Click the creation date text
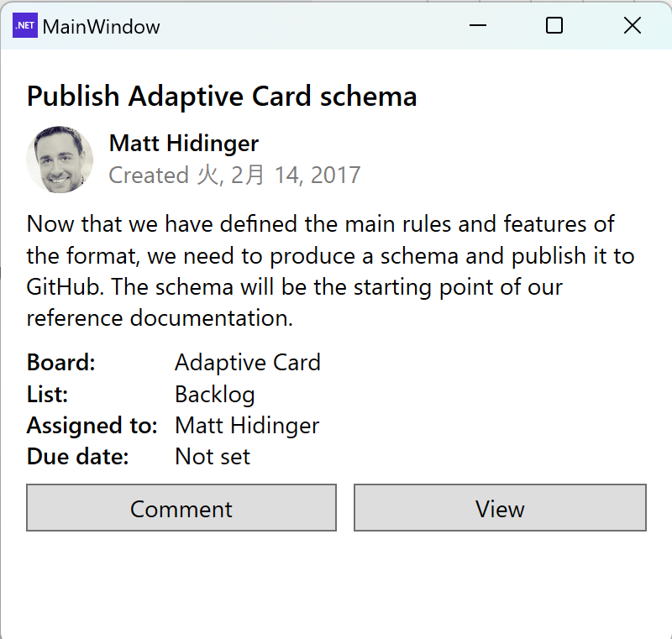Image resolution: width=672 pixels, height=639 pixels. pyautogui.click(x=234, y=175)
